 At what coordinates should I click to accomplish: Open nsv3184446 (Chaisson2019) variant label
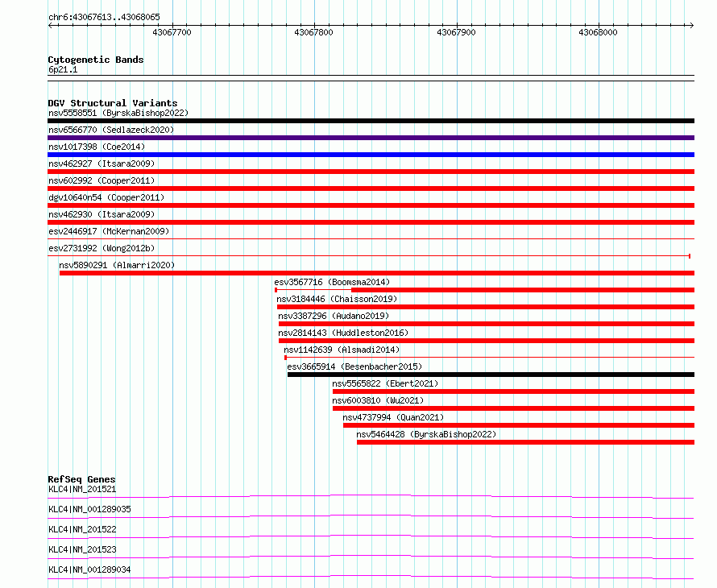(x=337, y=299)
